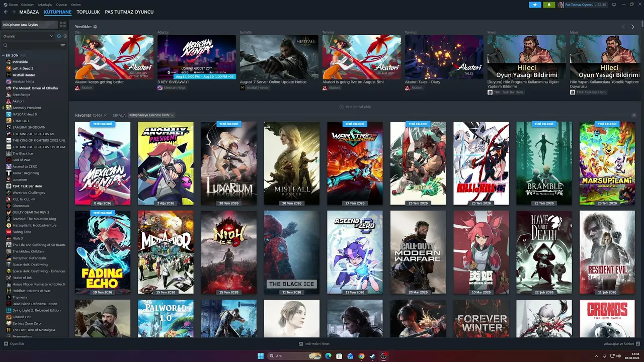Open Microsoft Edge from the taskbar
Viewport: 644px width, 362px height.
coord(329,356)
